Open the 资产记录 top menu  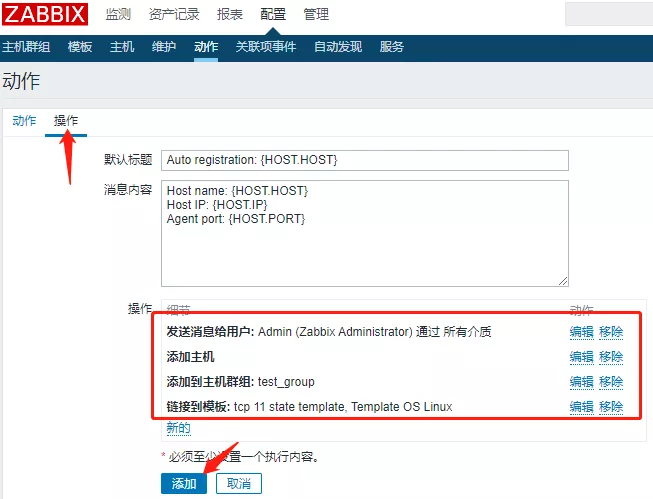173,14
